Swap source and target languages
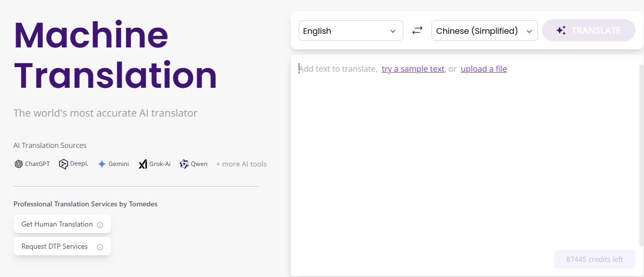This screenshot has width=644, height=277. click(x=417, y=31)
